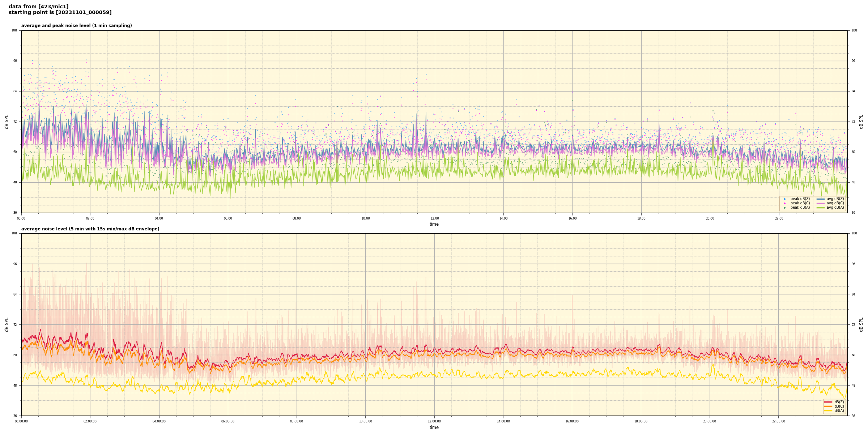This screenshot has width=868, height=434.
Task: Click the 'data from [423/mic1]' header text
Action: point(38,7)
